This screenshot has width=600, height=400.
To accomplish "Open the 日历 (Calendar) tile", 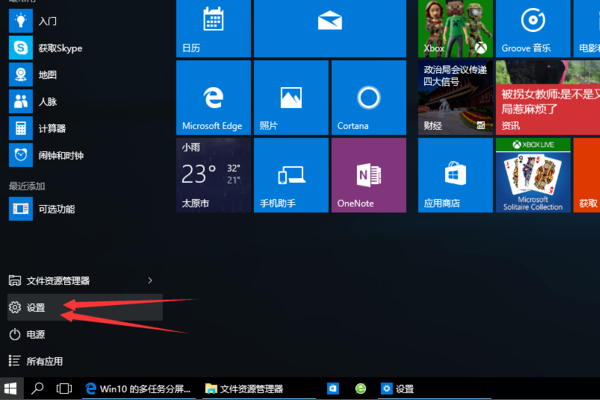I will click(214, 28).
